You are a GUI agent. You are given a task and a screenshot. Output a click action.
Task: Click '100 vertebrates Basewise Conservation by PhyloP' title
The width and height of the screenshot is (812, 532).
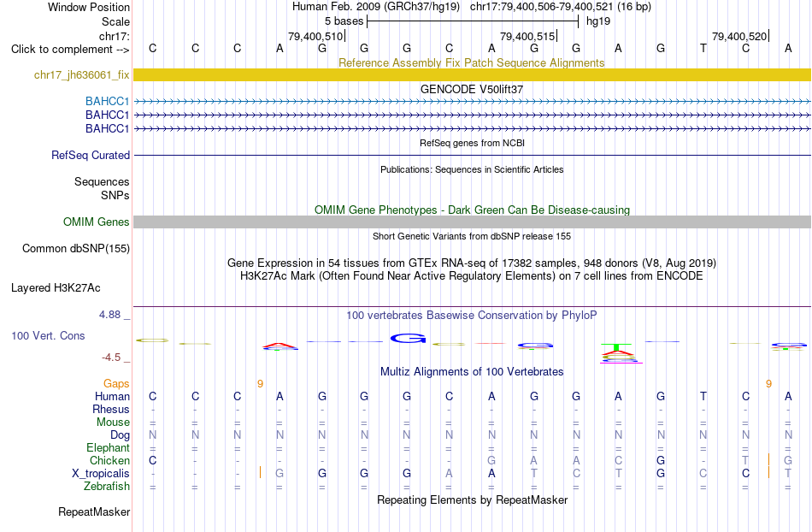(471, 315)
